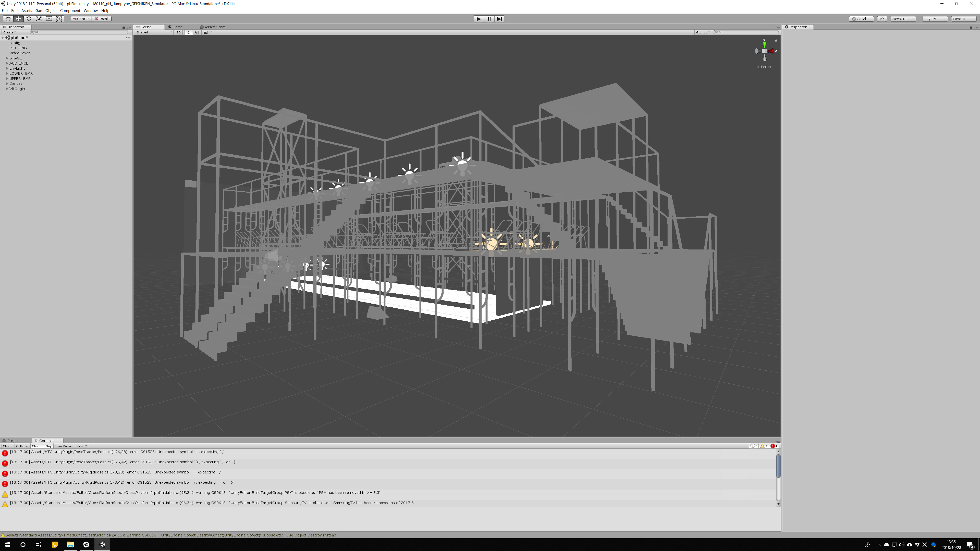Expand the UPPER_BAR object
980x551 pixels.
7,78
